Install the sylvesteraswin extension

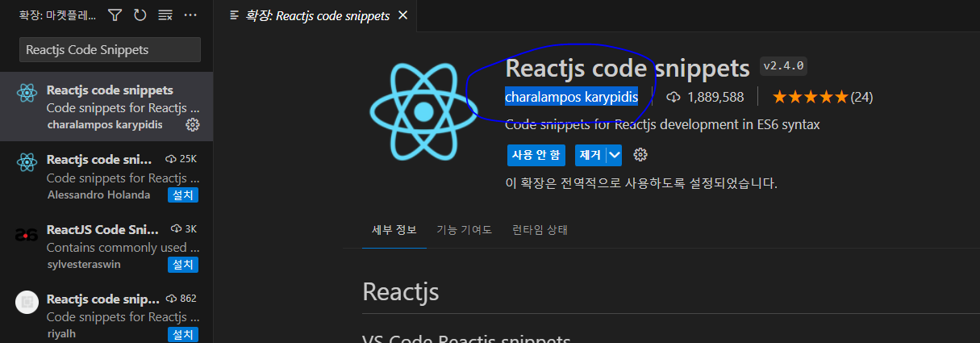click(x=183, y=264)
